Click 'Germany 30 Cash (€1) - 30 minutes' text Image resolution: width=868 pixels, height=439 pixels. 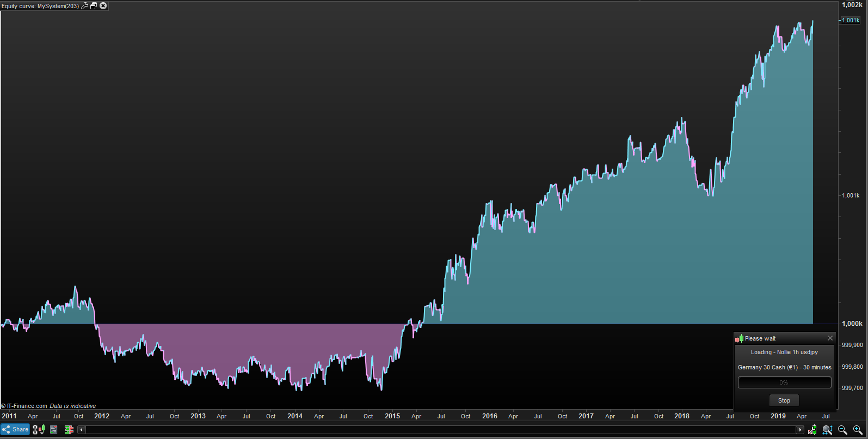[x=784, y=367]
